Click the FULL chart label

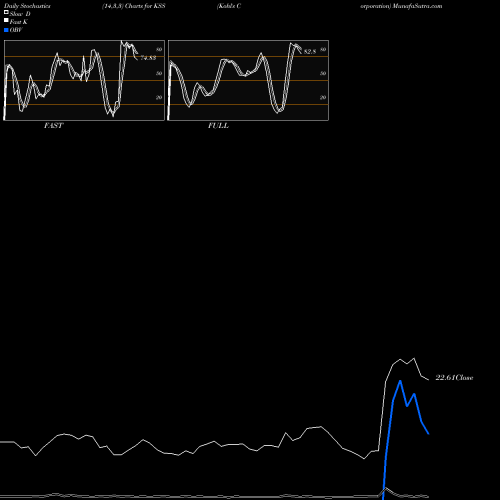[x=218, y=126]
